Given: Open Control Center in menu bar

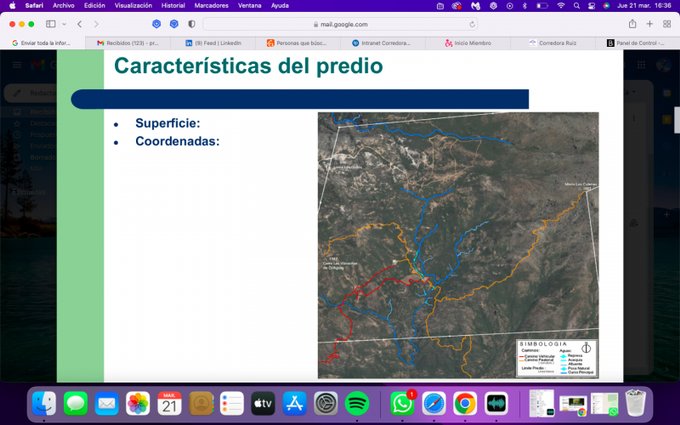Looking at the screenshot, I should pyautogui.click(x=591, y=6).
